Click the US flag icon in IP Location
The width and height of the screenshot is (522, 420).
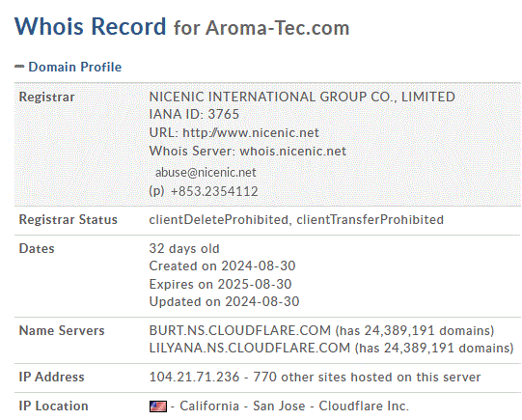pos(158,406)
